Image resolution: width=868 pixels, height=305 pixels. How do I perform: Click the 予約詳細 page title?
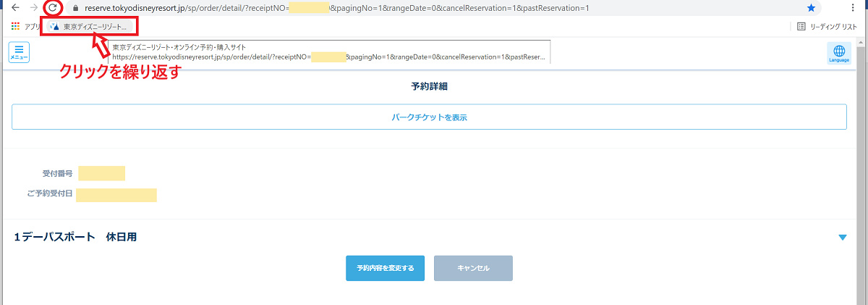429,86
